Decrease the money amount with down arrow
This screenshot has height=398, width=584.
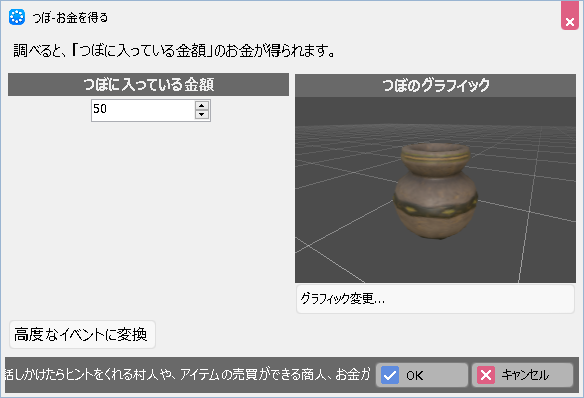pos(201,114)
